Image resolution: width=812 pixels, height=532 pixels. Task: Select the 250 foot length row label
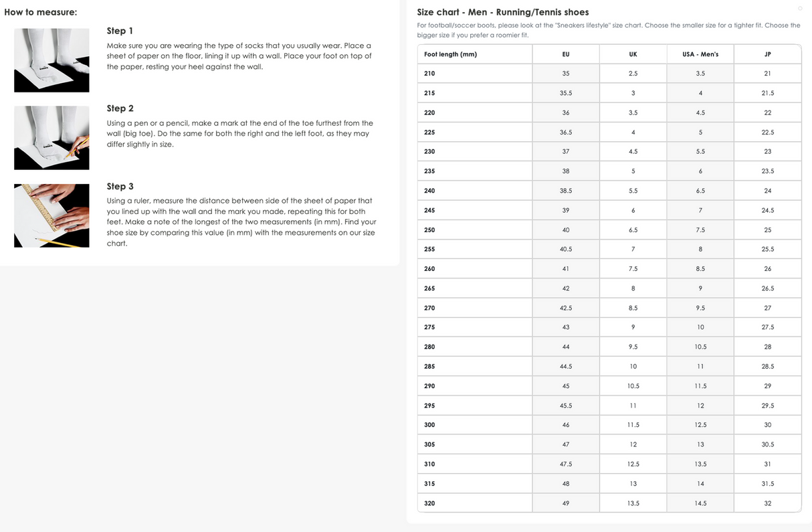tap(429, 230)
